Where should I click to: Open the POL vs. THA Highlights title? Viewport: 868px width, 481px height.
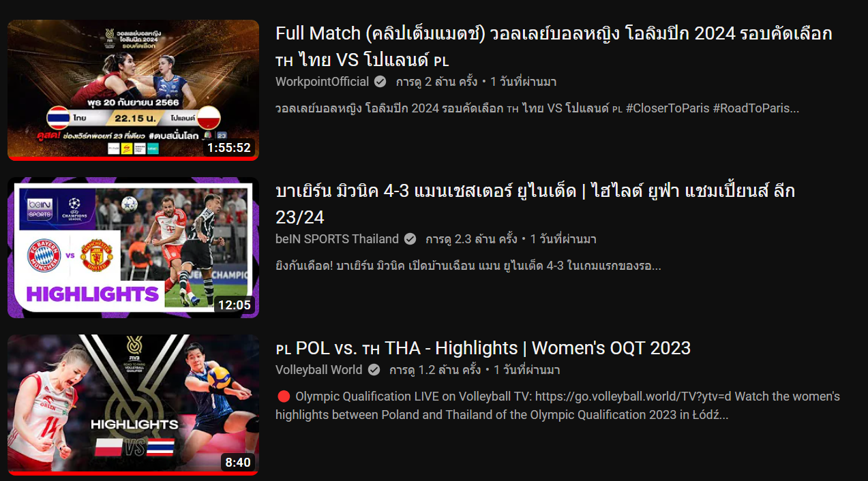483,348
